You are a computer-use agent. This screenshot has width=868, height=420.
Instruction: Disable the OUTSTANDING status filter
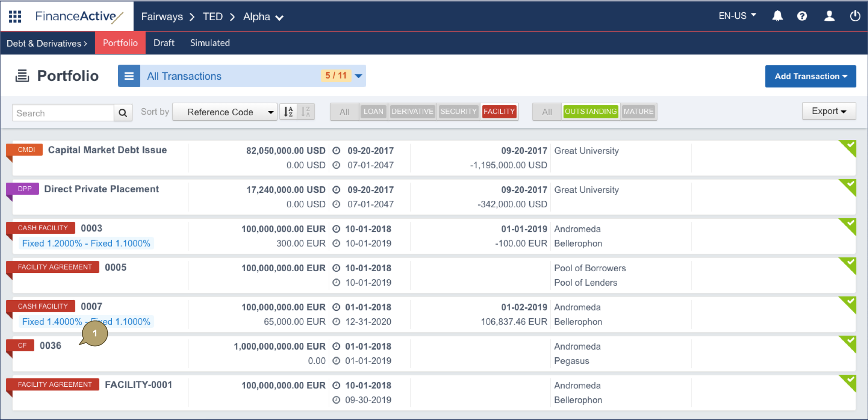[591, 111]
